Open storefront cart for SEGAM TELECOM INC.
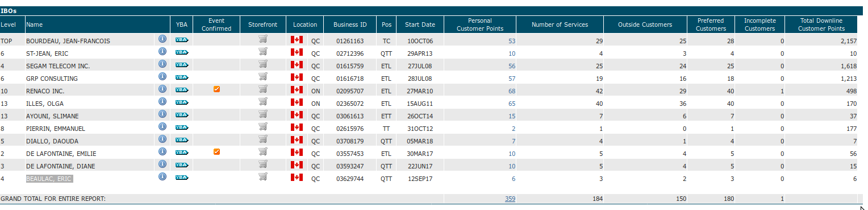The width and height of the screenshot is (868, 210). [262, 64]
